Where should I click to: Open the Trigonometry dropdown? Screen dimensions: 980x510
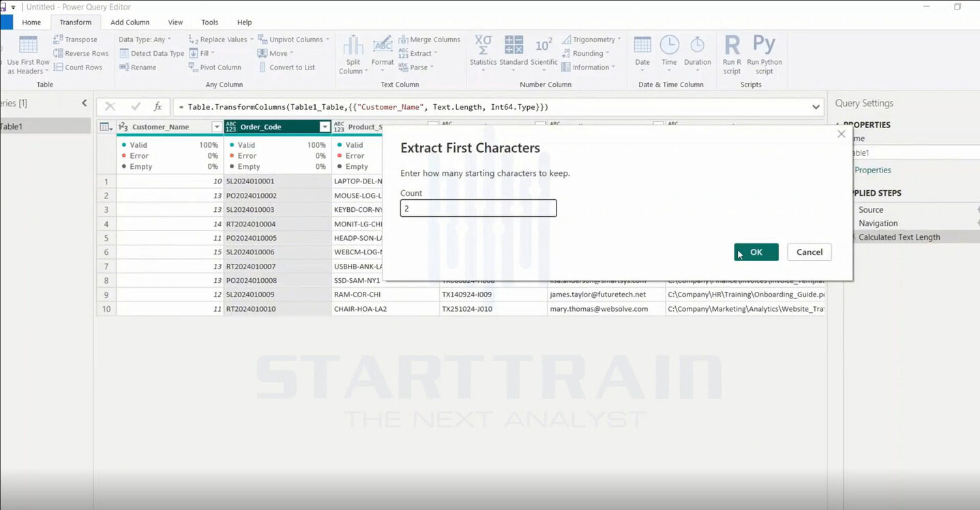pos(591,40)
